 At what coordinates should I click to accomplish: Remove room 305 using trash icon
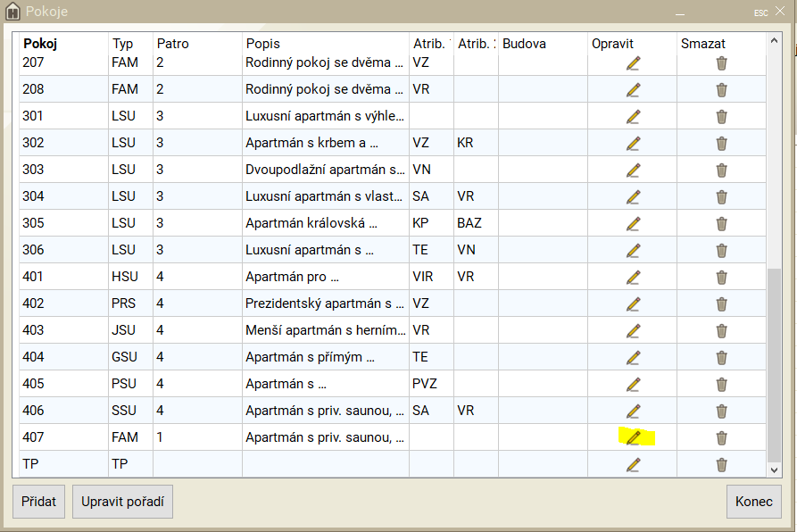point(721,223)
